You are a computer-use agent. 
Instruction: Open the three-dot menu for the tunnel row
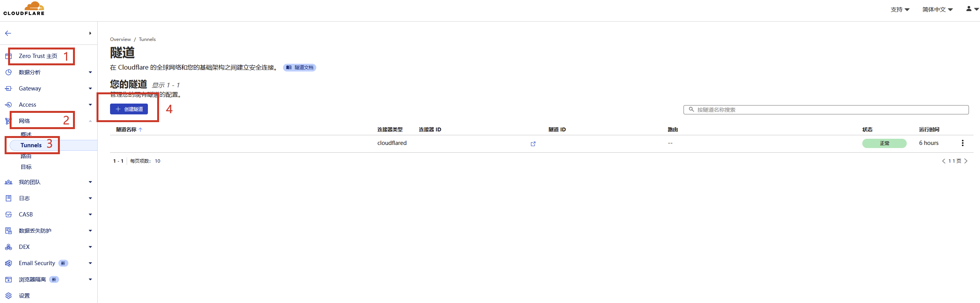pyautogui.click(x=963, y=143)
